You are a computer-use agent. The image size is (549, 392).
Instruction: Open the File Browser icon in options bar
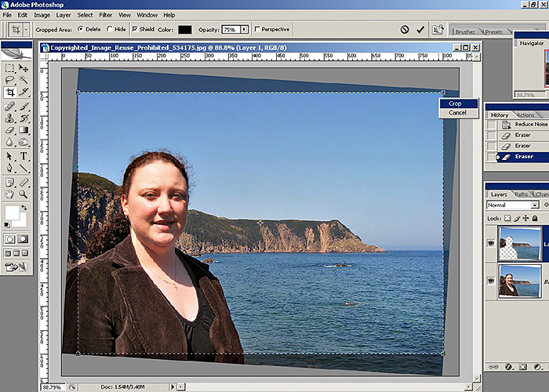tap(438, 30)
